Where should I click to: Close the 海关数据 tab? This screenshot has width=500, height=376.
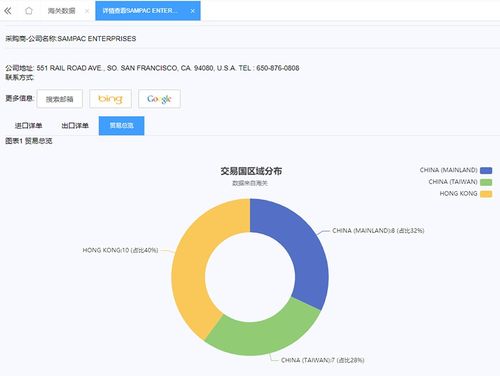[87, 11]
